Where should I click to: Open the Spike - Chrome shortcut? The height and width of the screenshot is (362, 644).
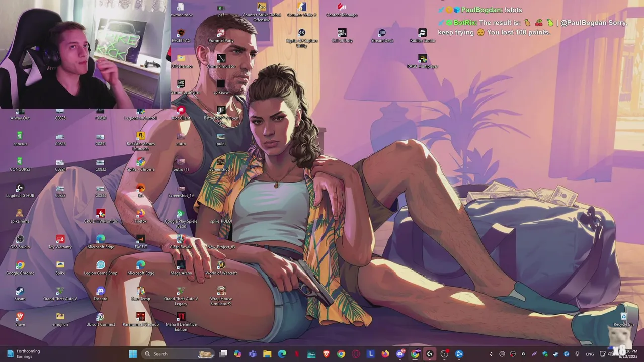tap(141, 165)
